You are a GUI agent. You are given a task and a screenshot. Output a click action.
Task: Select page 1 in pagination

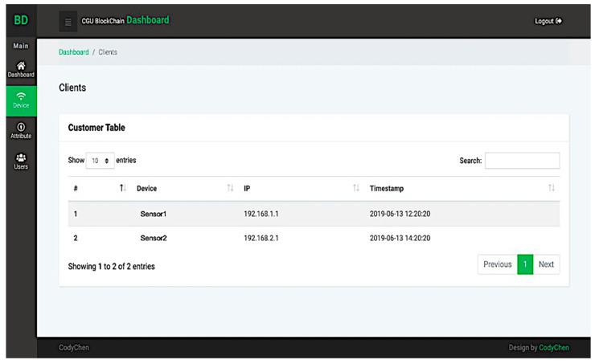(x=525, y=264)
